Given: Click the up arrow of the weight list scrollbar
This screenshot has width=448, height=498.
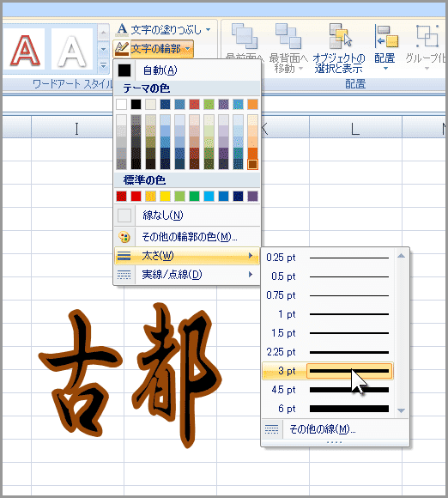Looking at the screenshot, I should pyautogui.click(x=402, y=256).
